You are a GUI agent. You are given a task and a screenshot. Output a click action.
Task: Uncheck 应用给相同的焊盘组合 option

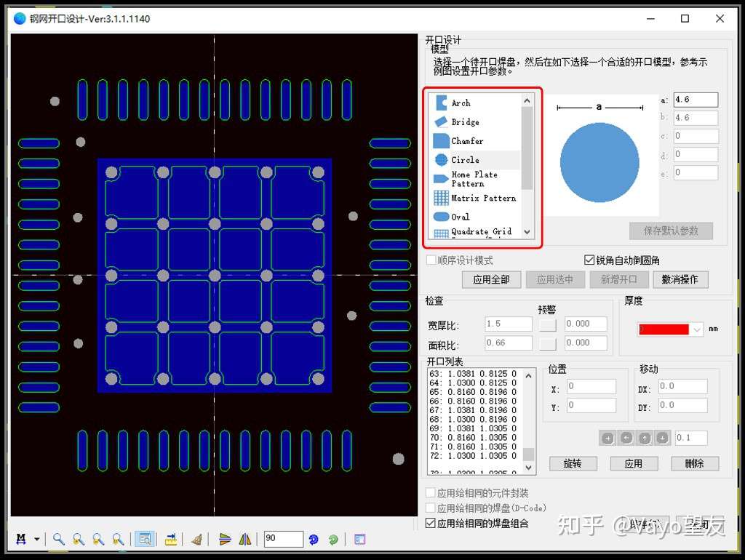[x=431, y=523]
